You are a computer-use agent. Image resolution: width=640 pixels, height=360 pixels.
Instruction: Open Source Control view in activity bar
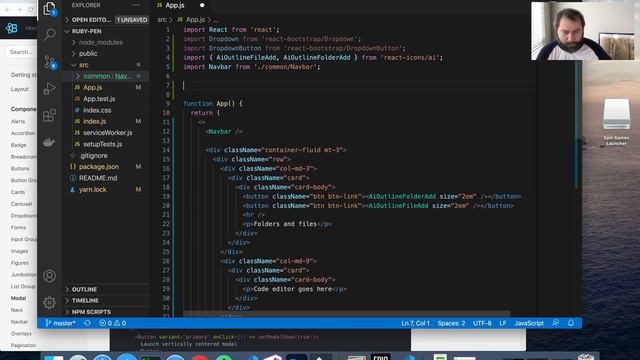(50, 62)
